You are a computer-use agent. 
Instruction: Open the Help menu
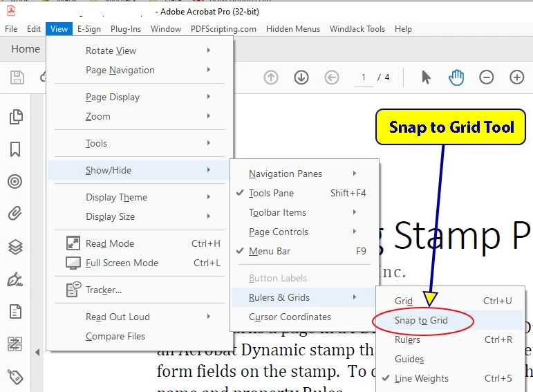[x=403, y=29]
